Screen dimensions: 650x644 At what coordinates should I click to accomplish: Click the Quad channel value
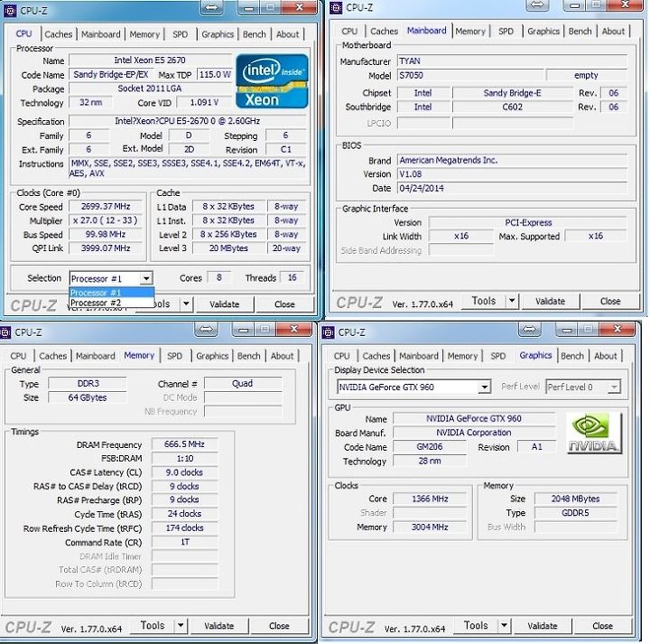click(x=243, y=384)
